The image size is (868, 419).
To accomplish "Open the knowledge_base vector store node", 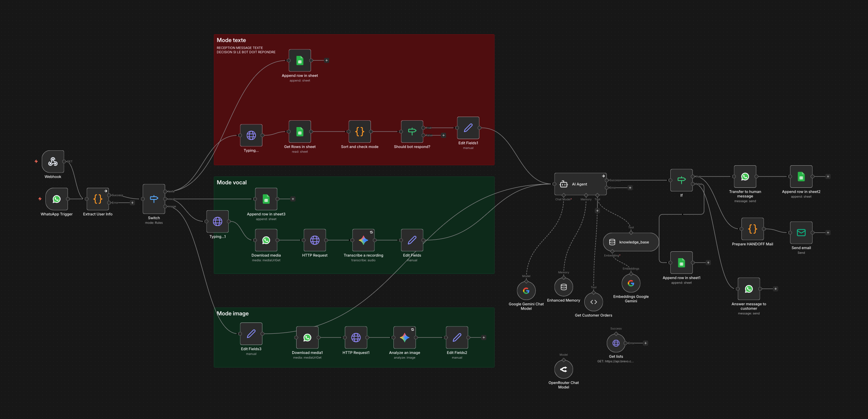I will pos(631,242).
